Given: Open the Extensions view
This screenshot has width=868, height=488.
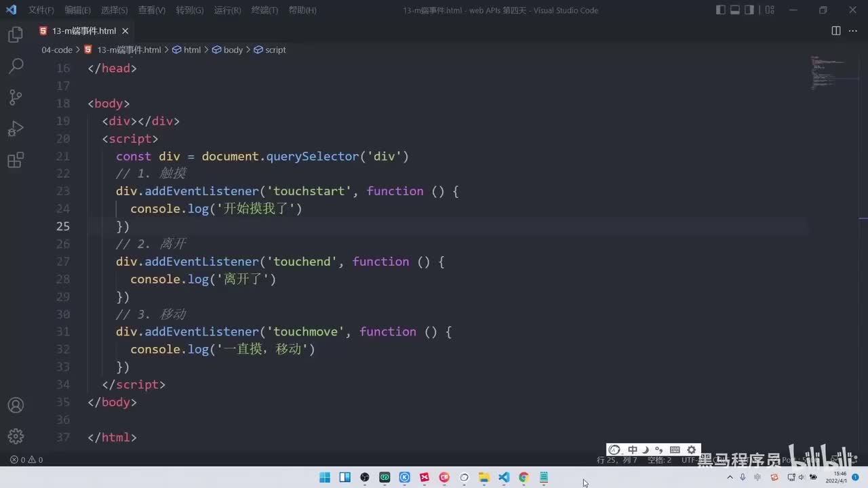Looking at the screenshot, I should point(16,160).
